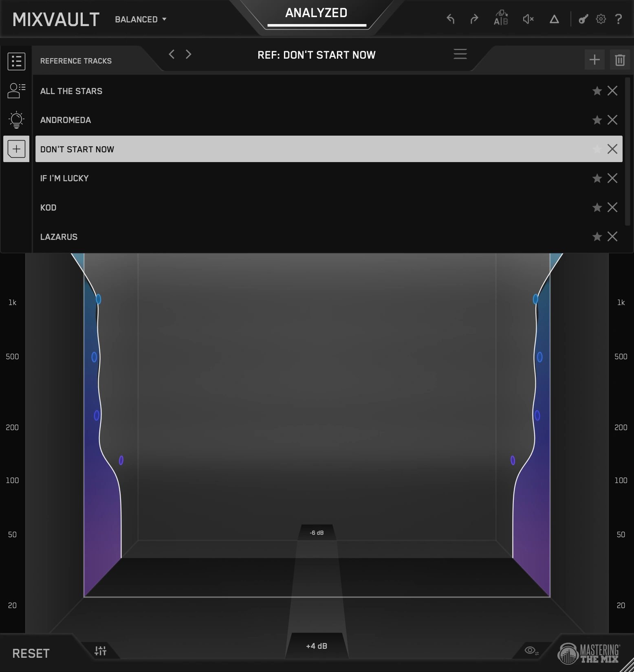Remove ANDROMEDA track

(612, 120)
